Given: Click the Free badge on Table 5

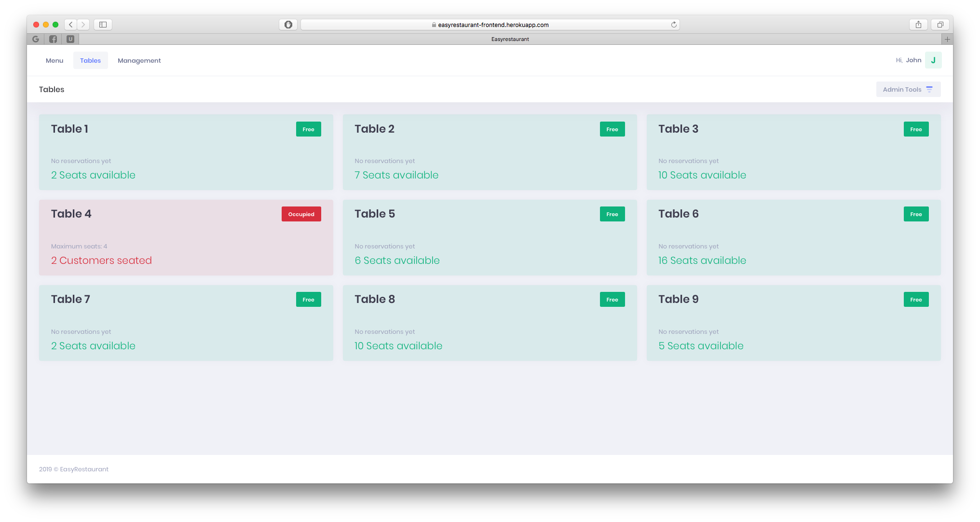Looking at the screenshot, I should [612, 214].
